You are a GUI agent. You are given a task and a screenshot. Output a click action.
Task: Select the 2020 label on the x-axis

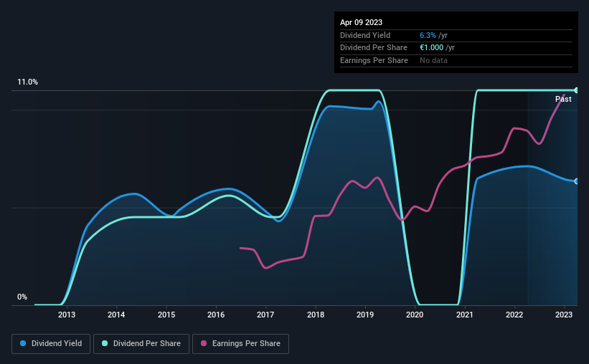(x=415, y=315)
